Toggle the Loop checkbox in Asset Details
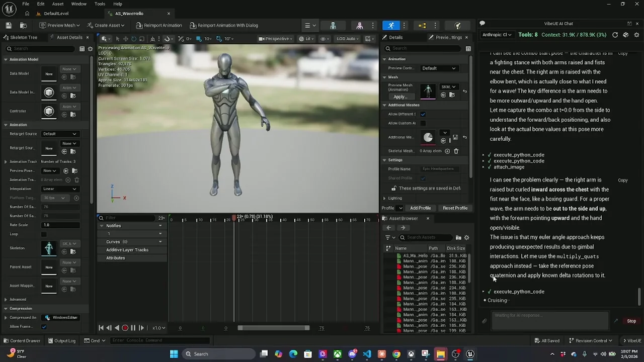This screenshot has width=644, height=362. click(x=44, y=234)
